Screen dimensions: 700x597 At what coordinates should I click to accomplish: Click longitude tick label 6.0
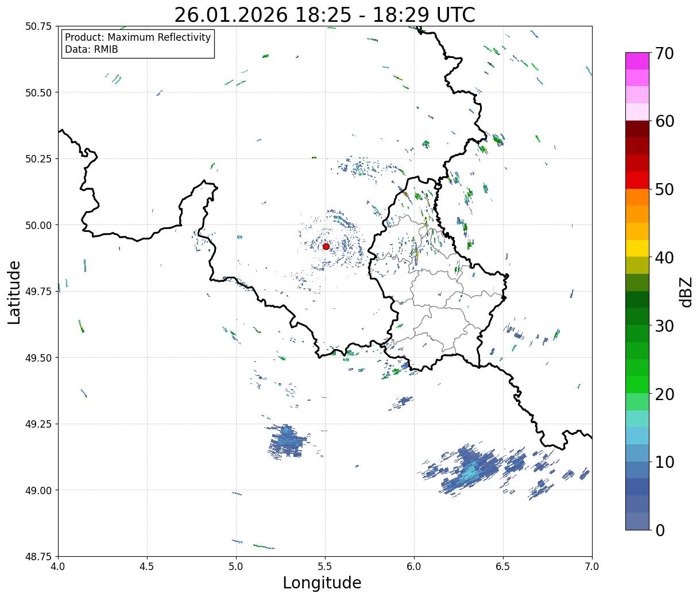coord(414,567)
